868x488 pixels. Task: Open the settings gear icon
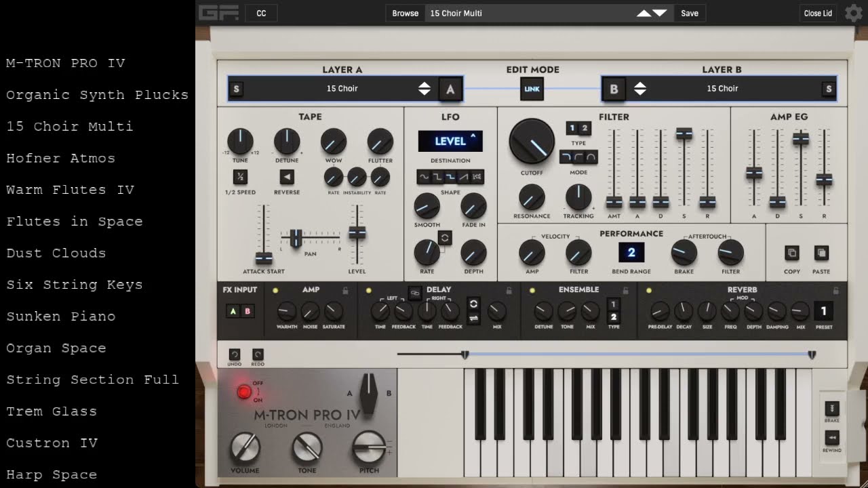tap(854, 14)
